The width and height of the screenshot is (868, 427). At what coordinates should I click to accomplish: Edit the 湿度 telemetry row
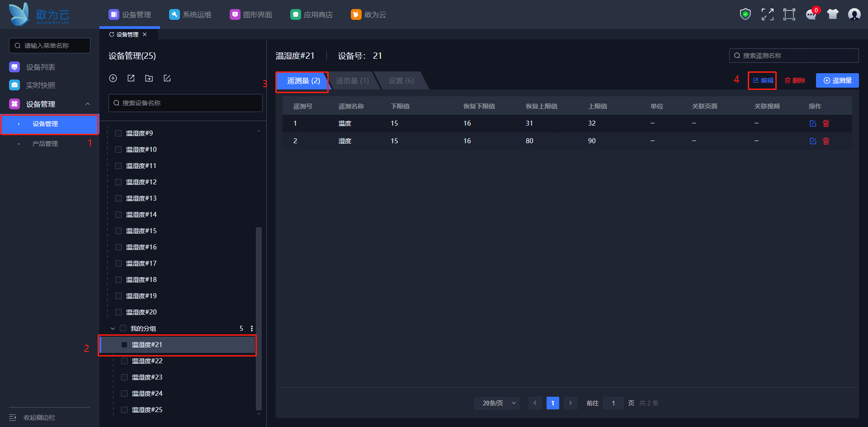coord(813,141)
